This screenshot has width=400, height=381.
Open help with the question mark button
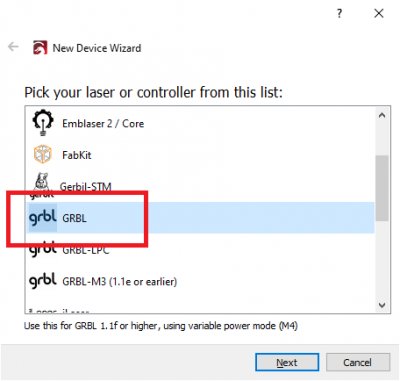pyautogui.click(x=339, y=13)
